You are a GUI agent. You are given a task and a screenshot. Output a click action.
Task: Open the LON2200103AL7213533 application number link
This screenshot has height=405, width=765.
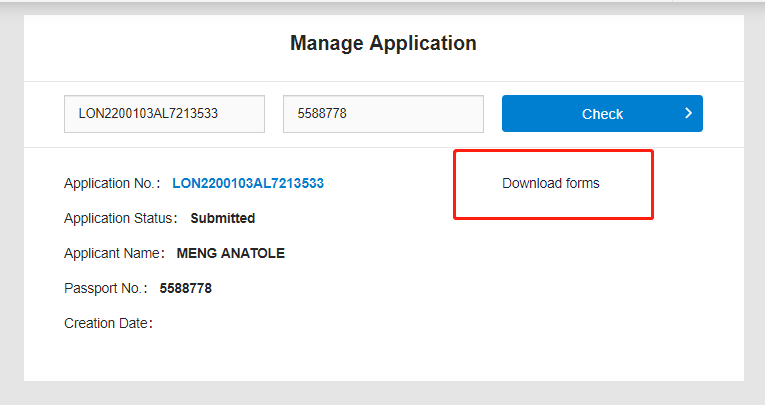coord(248,183)
